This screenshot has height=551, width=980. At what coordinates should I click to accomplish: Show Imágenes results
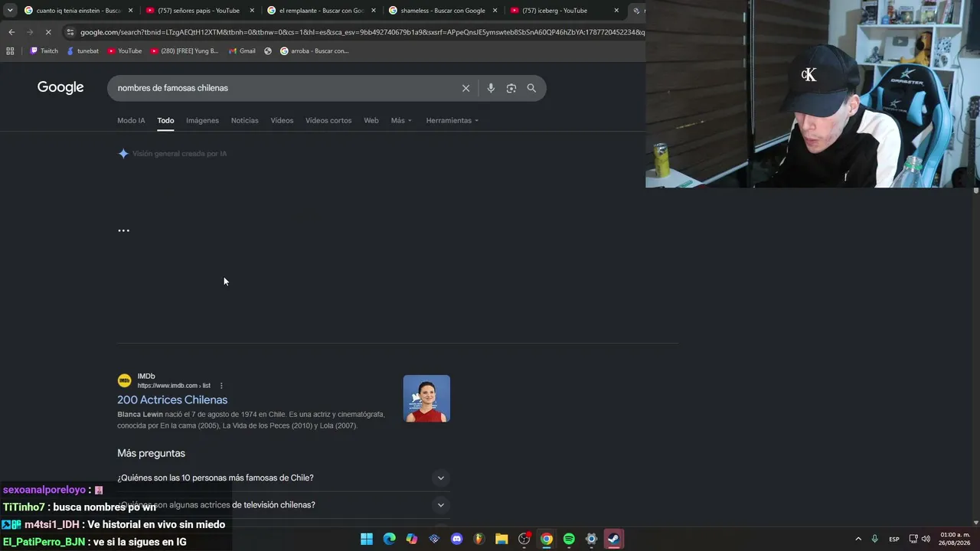click(202, 120)
